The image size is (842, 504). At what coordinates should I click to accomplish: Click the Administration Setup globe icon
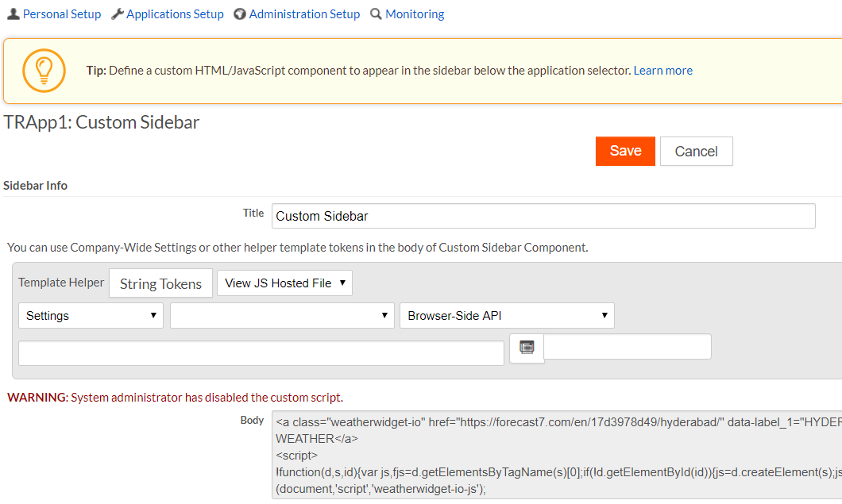pyautogui.click(x=240, y=14)
